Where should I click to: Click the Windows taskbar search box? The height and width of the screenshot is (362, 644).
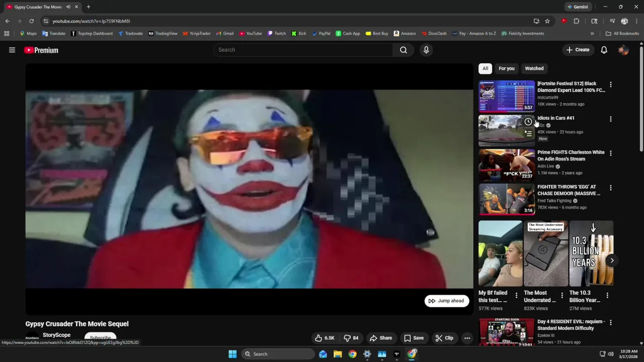click(x=278, y=354)
